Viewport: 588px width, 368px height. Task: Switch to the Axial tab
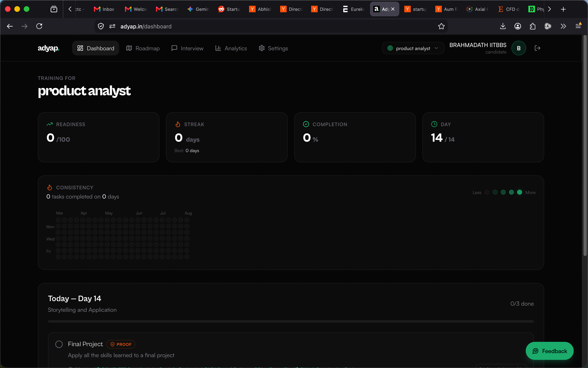478,9
